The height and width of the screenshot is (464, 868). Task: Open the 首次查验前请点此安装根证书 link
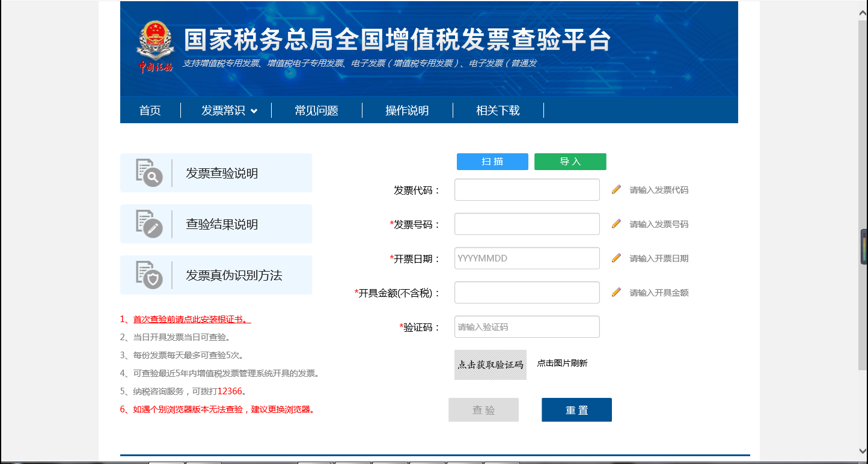point(192,319)
